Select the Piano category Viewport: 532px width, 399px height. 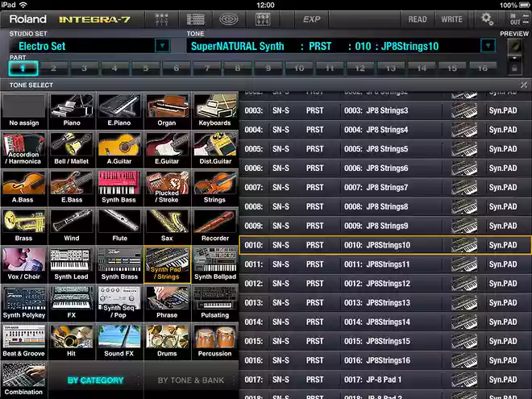[x=72, y=110]
